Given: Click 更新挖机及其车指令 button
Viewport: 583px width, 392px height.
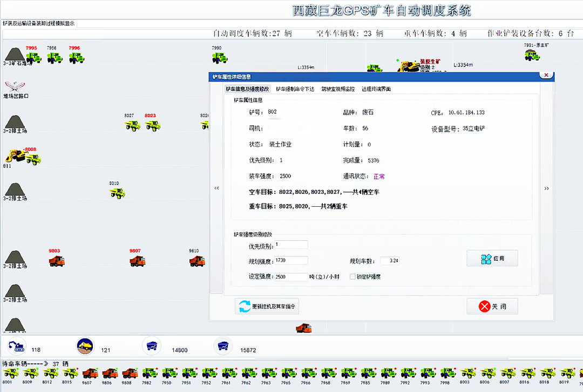Looking at the screenshot, I should pyautogui.click(x=267, y=306).
